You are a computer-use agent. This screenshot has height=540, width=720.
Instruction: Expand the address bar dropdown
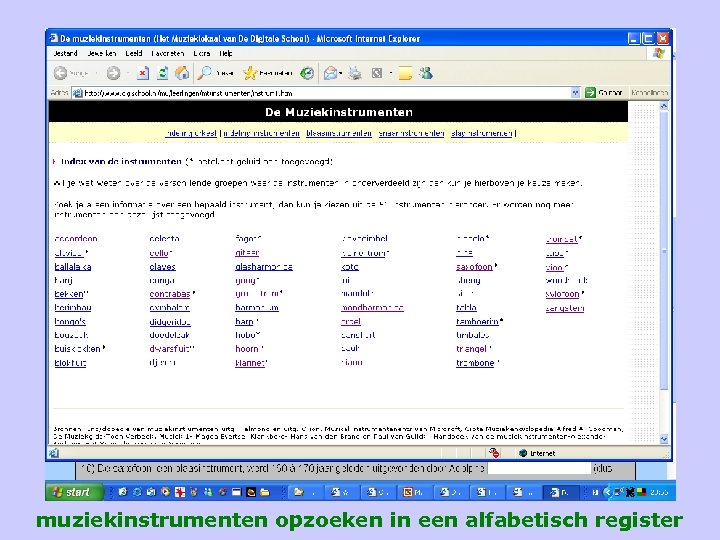(575, 93)
